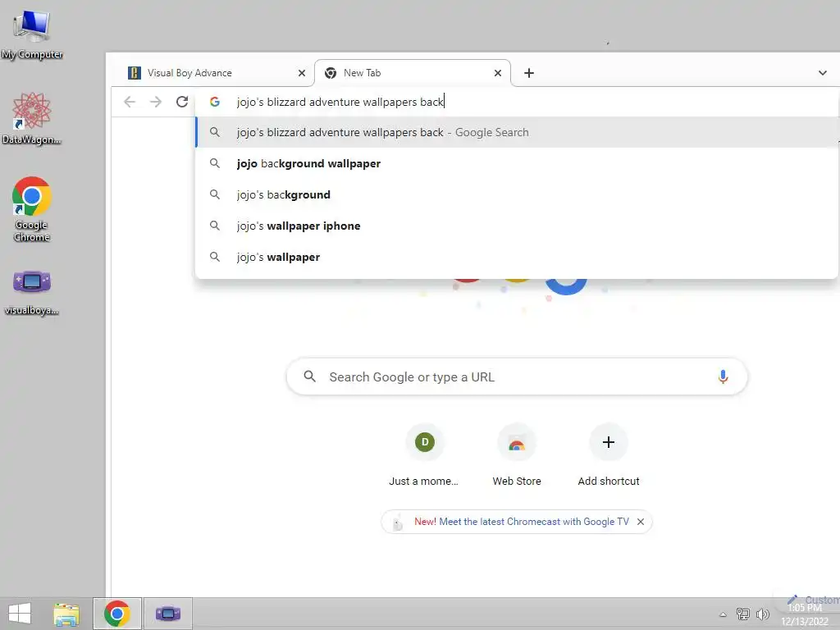Pick suggestion 'jojo's background'
Screen dimensions: 840x630
pyautogui.click(x=517, y=194)
